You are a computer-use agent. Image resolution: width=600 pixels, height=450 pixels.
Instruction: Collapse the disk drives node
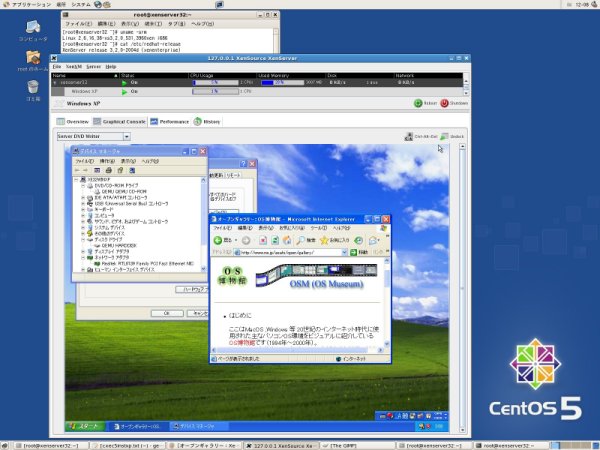(83, 240)
